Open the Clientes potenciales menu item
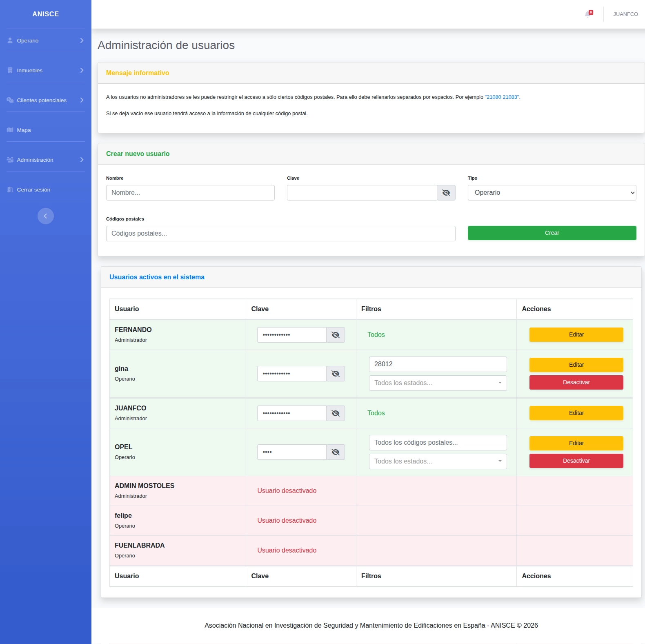The height and width of the screenshot is (644, 645). [x=46, y=100]
